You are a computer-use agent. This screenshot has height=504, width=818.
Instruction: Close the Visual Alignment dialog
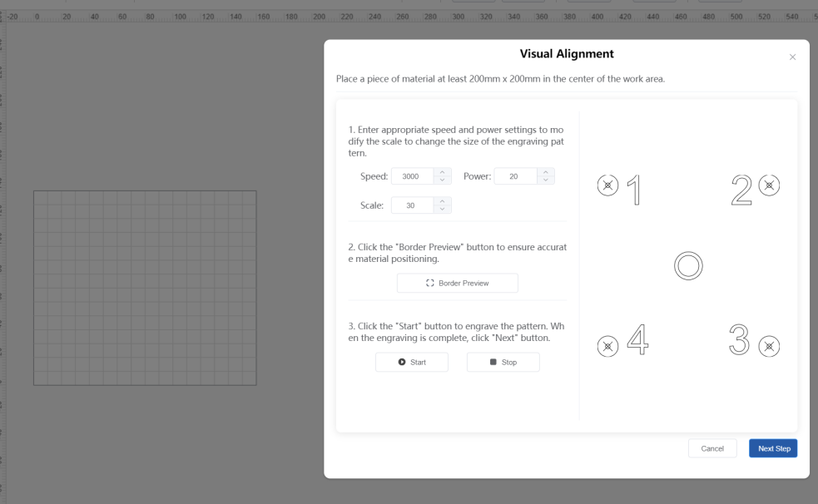click(792, 57)
